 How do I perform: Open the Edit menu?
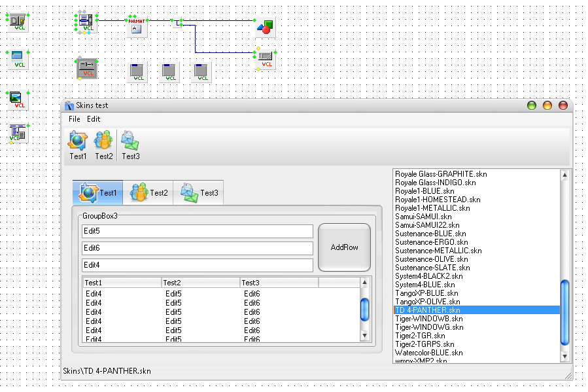point(94,119)
